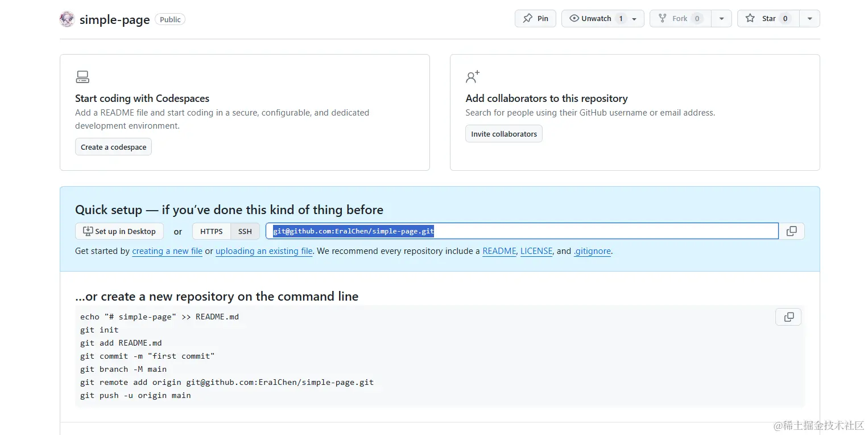Open the simple-page repository name link
The image size is (868, 435).
[x=114, y=19]
